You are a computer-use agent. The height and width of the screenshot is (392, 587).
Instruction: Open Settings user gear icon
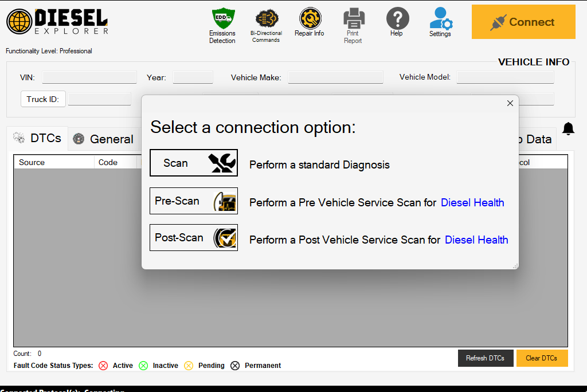441,22
